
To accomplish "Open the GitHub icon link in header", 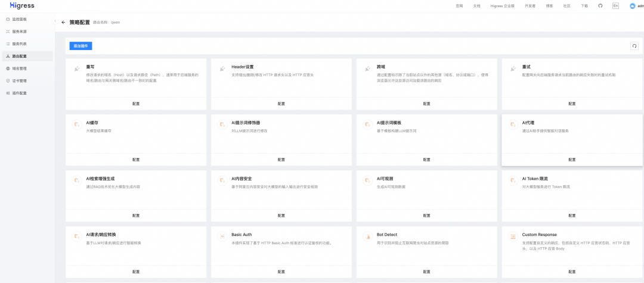I will coord(600,6).
